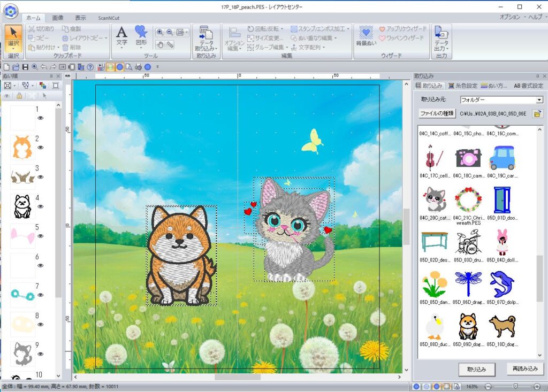Hide sewing order item 4 via eye
Screen dimensions: 548x392
[40, 206]
